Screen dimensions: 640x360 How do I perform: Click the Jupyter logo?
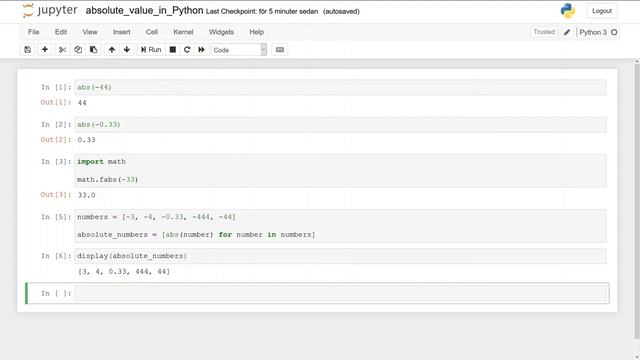point(50,11)
